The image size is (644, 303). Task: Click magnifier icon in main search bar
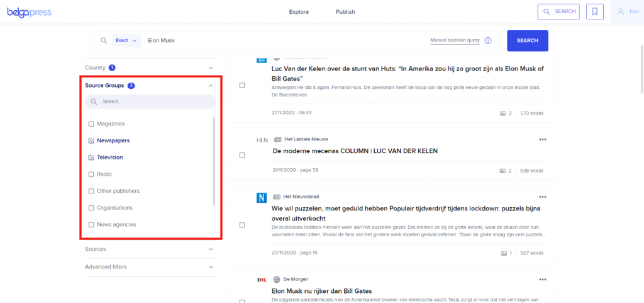(x=104, y=41)
